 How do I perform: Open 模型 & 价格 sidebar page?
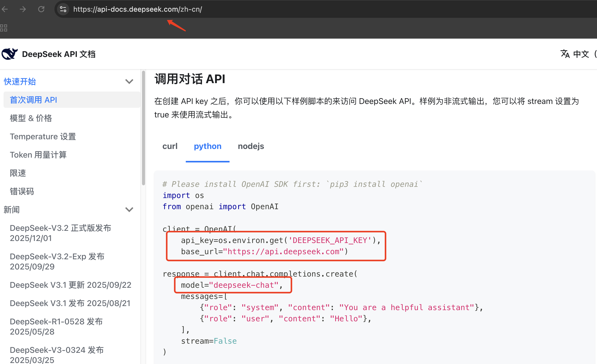click(x=31, y=118)
